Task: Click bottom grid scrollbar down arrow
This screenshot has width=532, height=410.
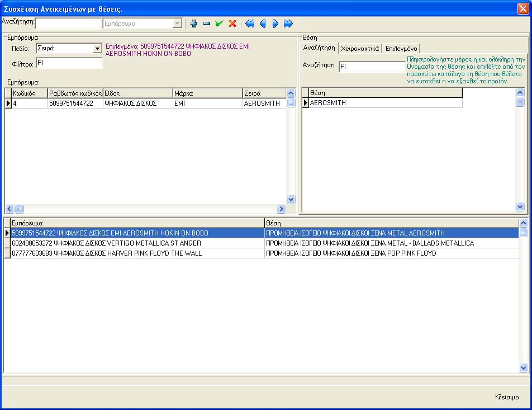Action: (x=523, y=367)
